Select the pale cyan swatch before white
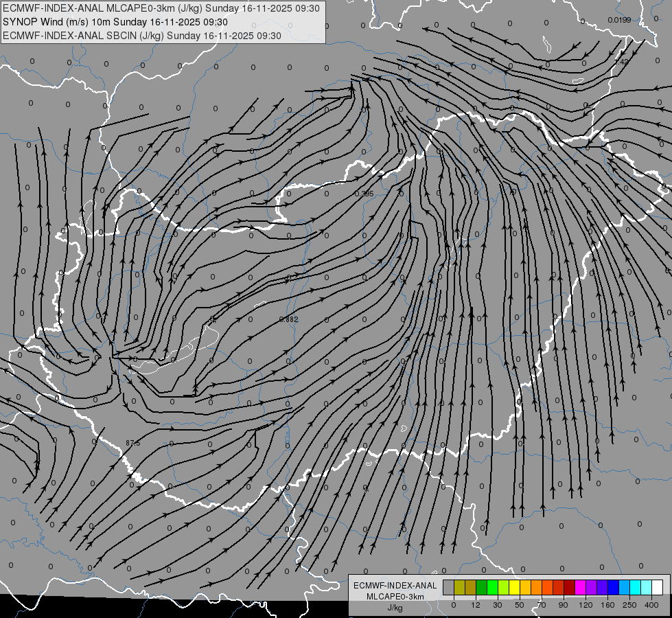This screenshot has height=618, width=672. click(x=647, y=587)
